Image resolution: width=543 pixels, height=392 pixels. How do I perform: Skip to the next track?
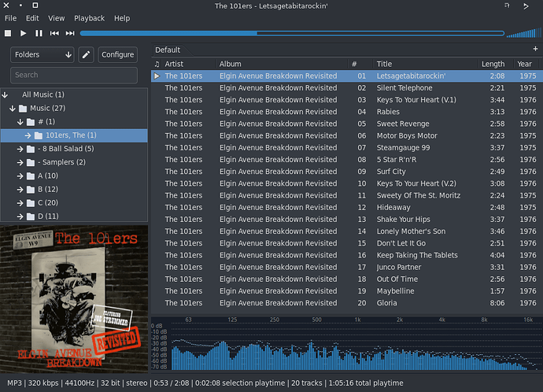pyautogui.click(x=70, y=33)
